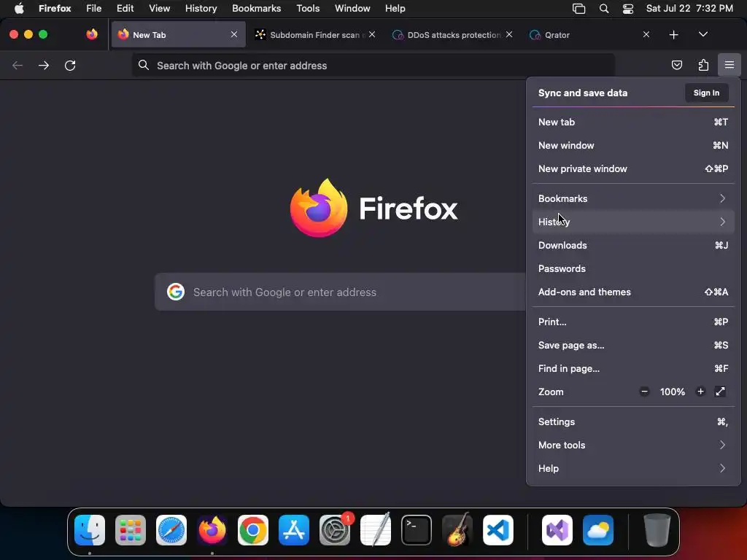
Task: Open the Trash in the Dock
Action: point(657,530)
